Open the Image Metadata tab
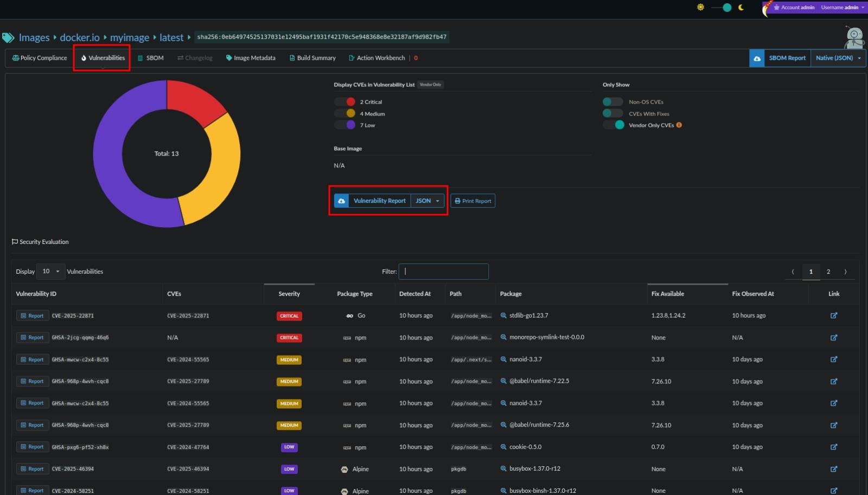Image resolution: width=868 pixels, height=495 pixels. click(x=251, y=58)
